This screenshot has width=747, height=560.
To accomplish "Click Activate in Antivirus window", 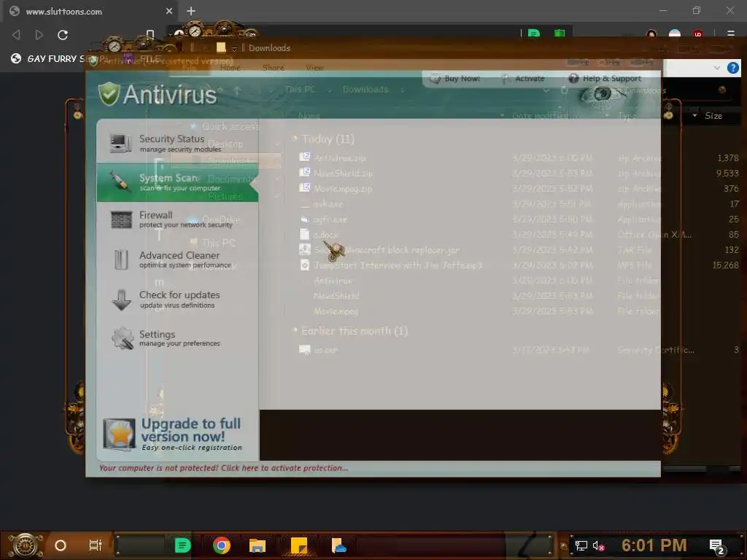I will tap(523, 79).
